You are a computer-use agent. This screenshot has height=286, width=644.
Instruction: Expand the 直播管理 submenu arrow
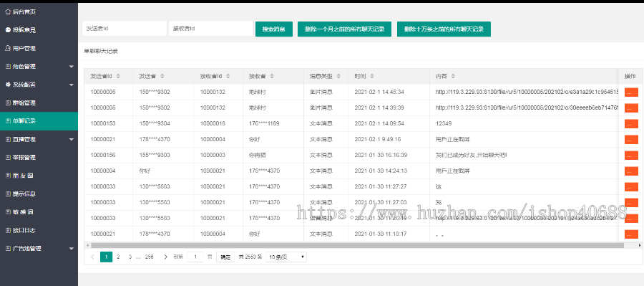(71, 140)
